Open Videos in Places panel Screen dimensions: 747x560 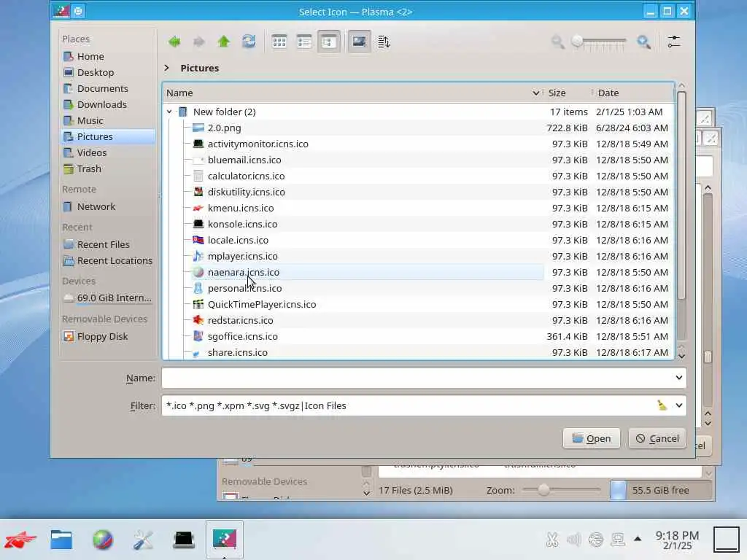tap(108, 152)
